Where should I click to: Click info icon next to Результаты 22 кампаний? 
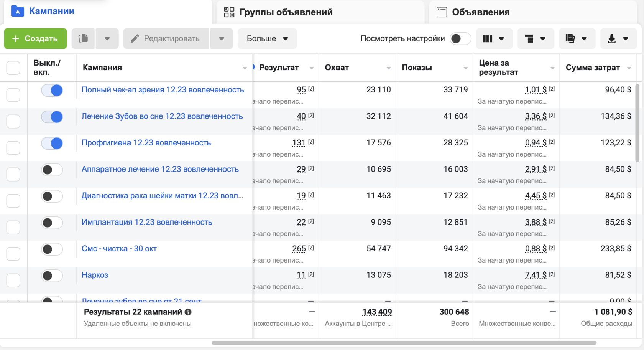[188, 312]
